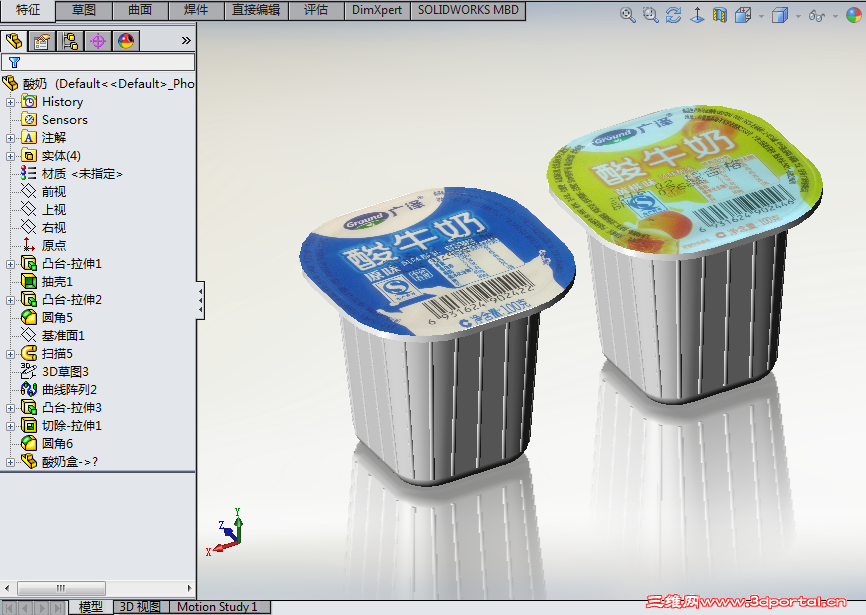Viewport: 866px width, 615px height.
Task: Open the PropertyManager tab icon
Action: click(x=42, y=41)
